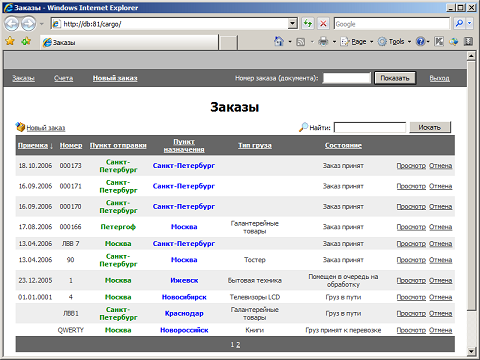Click Просмотр for order 90
This screenshot has width=480, height=360.
point(411,260)
